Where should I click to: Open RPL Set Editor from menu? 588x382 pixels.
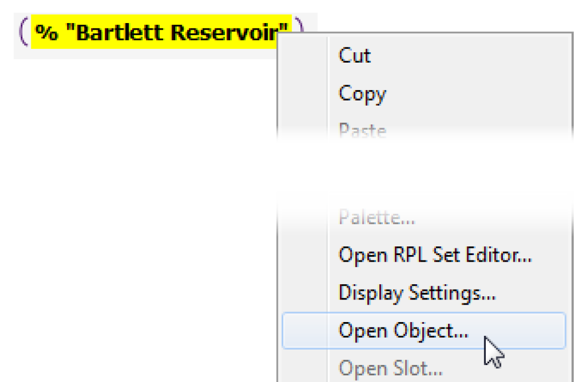click(435, 255)
